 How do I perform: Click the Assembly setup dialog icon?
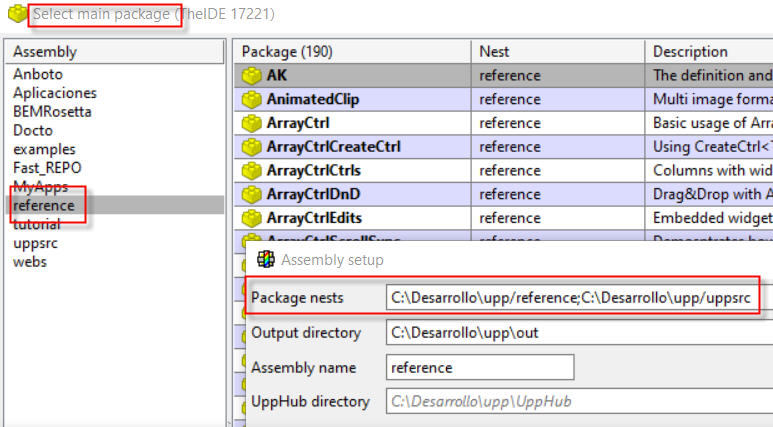267,260
